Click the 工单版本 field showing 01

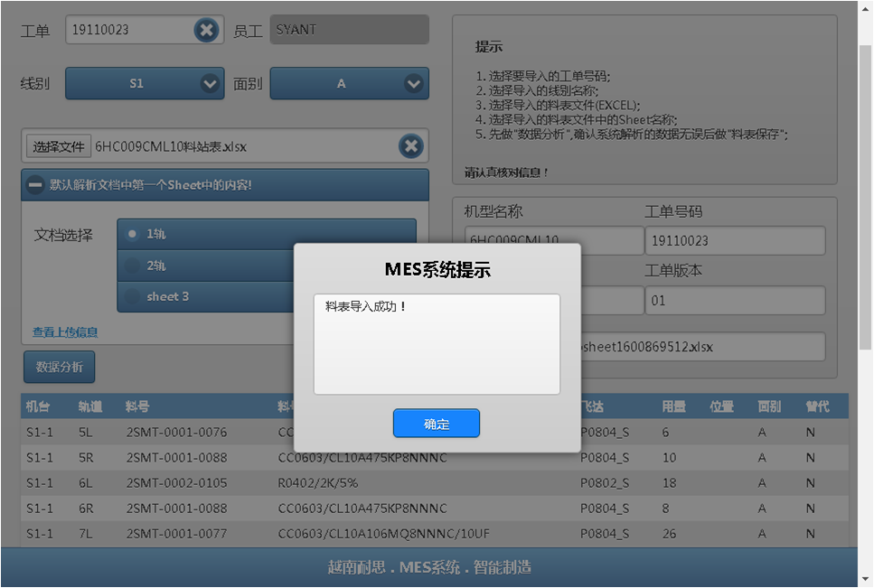[734, 301]
